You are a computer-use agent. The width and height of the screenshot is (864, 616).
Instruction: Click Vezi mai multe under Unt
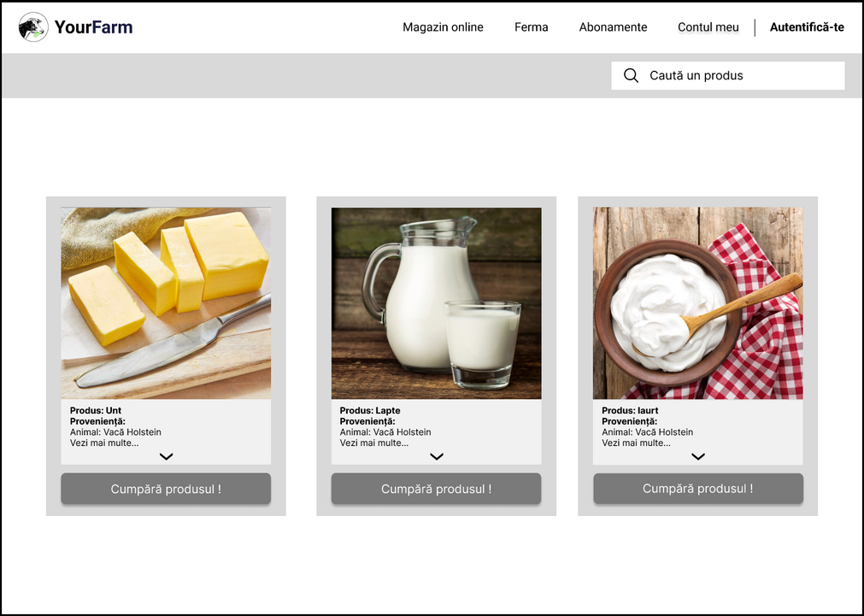[x=104, y=443]
